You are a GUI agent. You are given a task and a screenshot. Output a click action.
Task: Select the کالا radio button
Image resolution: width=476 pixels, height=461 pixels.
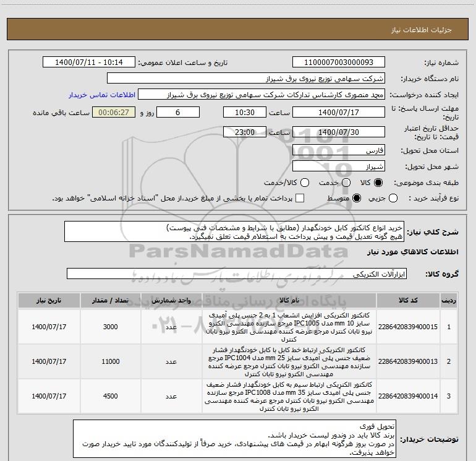pyautogui.click(x=378, y=183)
